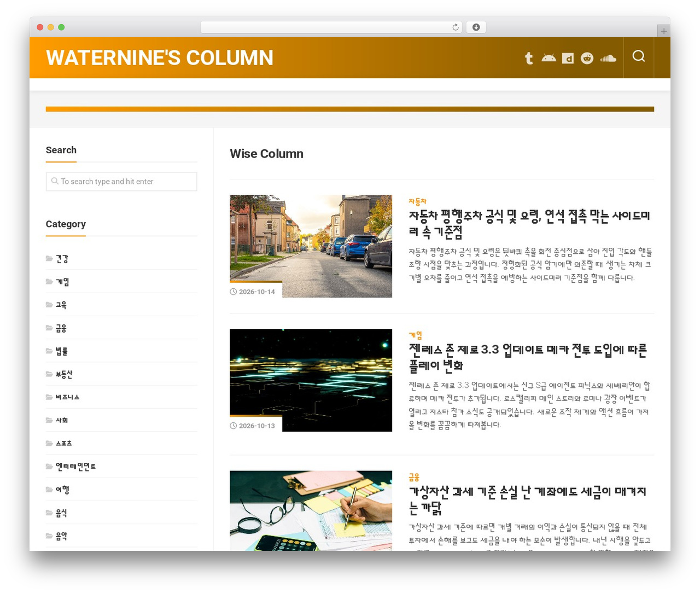
Task: Open the 사회 category link
Action: click(x=62, y=420)
